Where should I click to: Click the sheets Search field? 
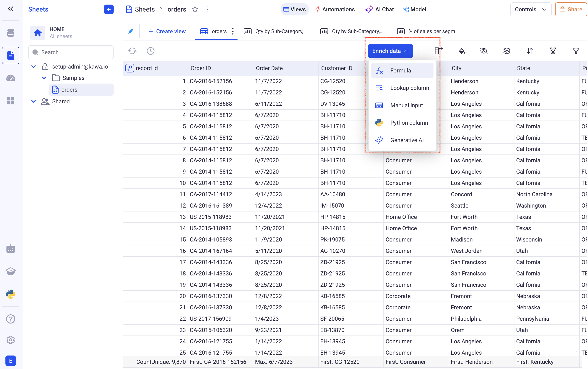coord(71,52)
